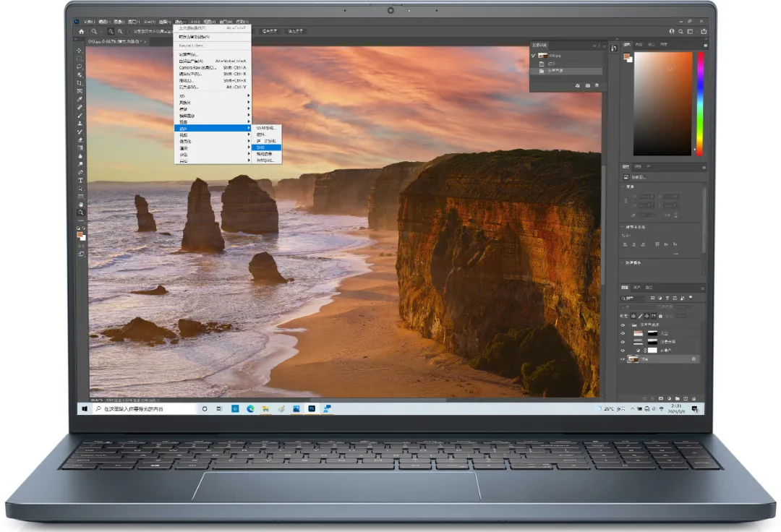Viewport: 781px width, 532px height.
Task: Click the 填充屏幕 fill screen button
Action: (295, 31)
